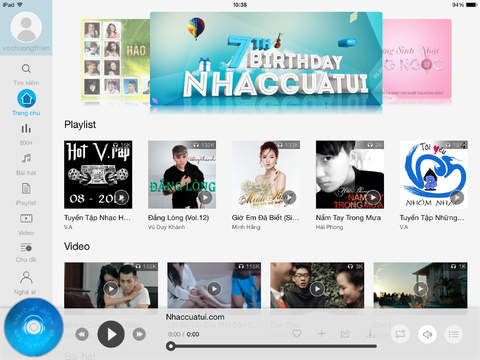Start playback with the big play button
This screenshot has width=480, height=360.
point(111,334)
